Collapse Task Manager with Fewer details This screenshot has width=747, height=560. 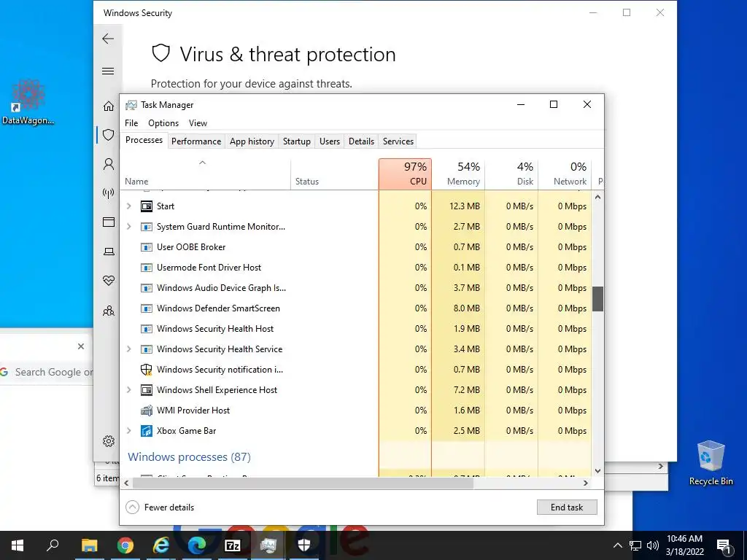tap(160, 507)
